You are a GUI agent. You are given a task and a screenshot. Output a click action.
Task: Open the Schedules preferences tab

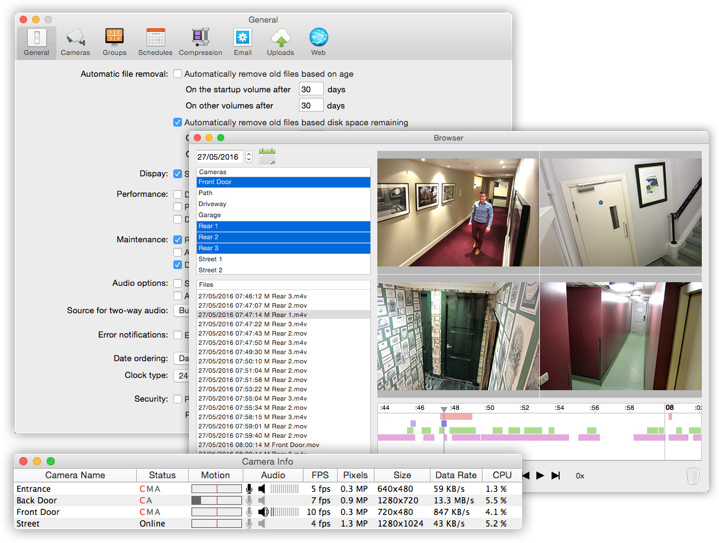[154, 41]
